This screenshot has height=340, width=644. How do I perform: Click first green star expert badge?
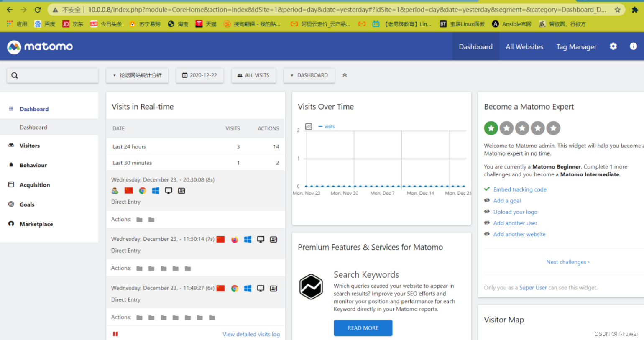point(491,128)
